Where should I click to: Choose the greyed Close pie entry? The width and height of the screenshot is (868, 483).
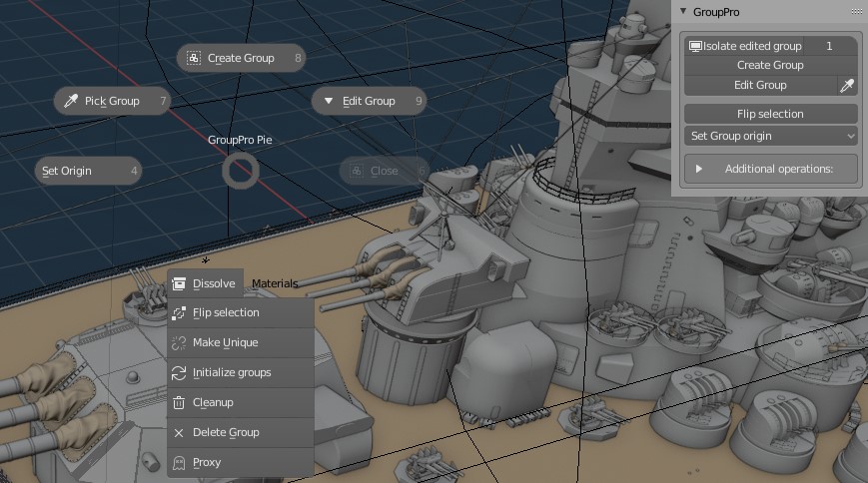tap(384, 171)
